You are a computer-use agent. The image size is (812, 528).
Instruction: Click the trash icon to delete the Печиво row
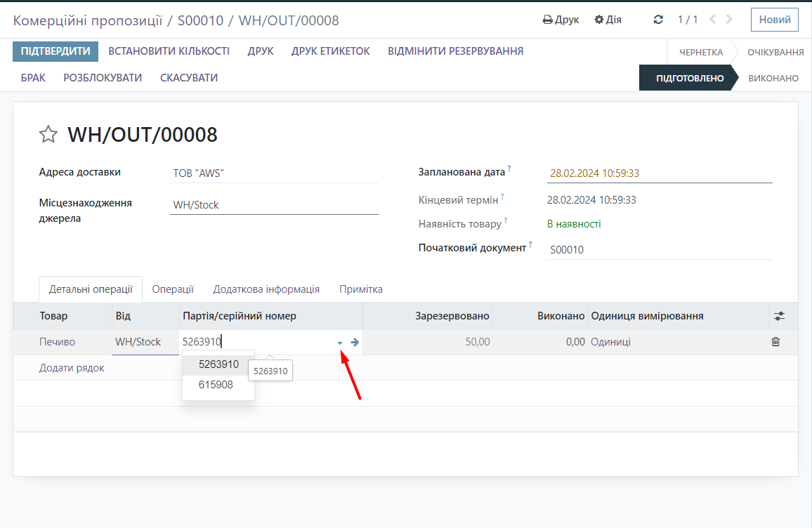[775, 342]
